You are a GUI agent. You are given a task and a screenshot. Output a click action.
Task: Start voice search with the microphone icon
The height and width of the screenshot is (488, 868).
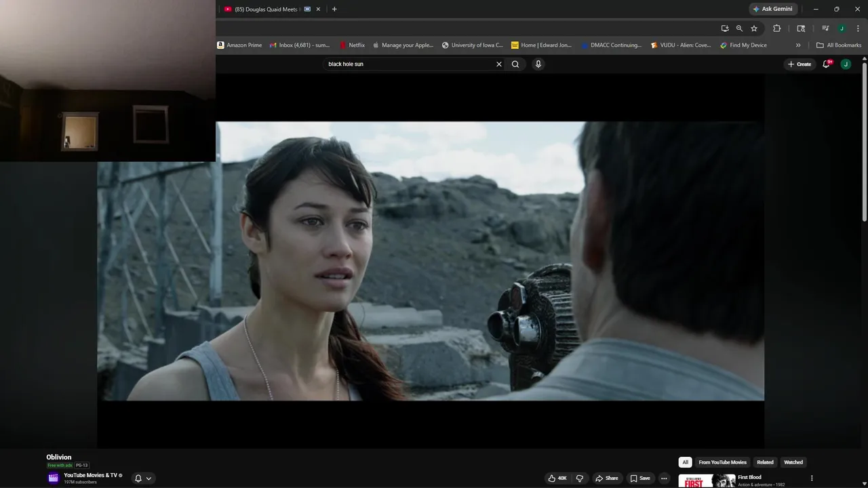pyautogui.click(x=538, y=64)
